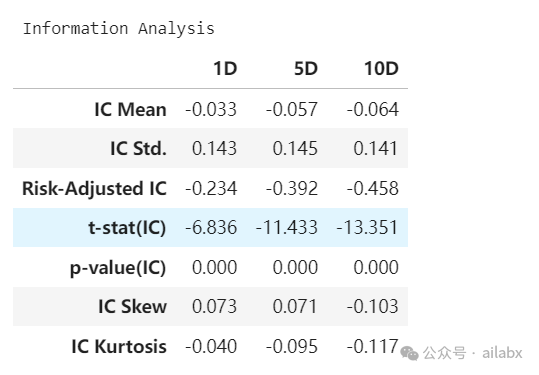The height and width of the screenshot is (375, 539).
Task: Select the 1D column header
Action: pos(225,68)
